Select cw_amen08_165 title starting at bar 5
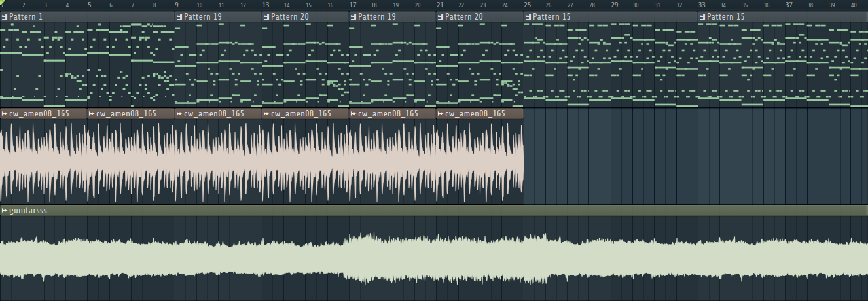Screen dimensions: 868x301 tap(126, 114)
